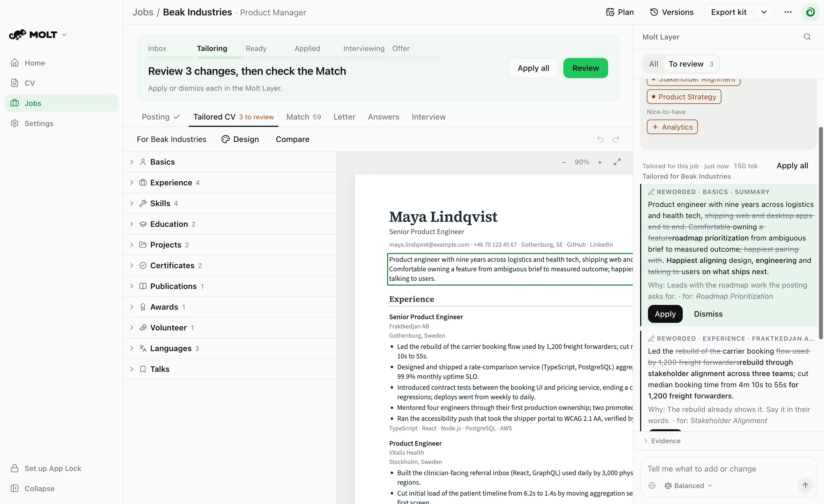Open Design options
This screenshot has height=504, width=824.
(240, 139)
